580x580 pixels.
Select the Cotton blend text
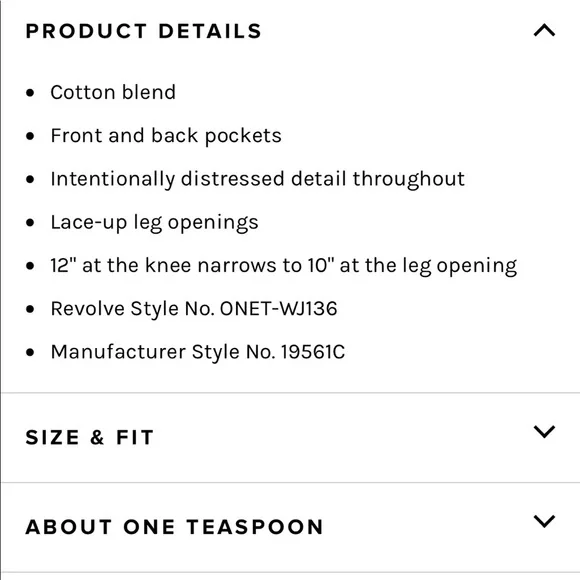point(113,92)
